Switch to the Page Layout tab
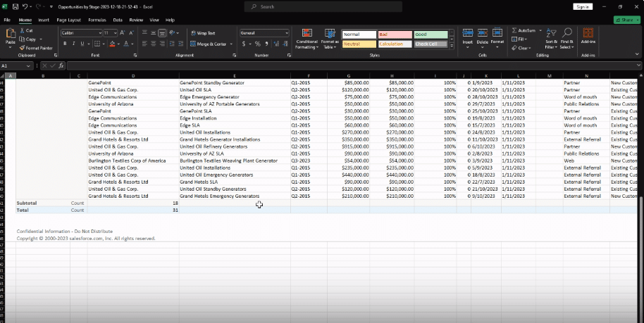The width and height of the screenshot is (644, 323). click(x=68, y=20)
